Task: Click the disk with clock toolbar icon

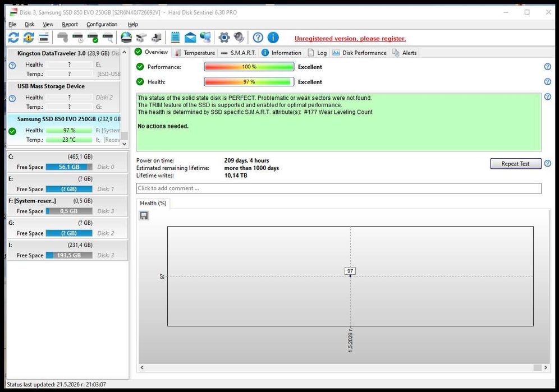Action: tap(77, 38)
